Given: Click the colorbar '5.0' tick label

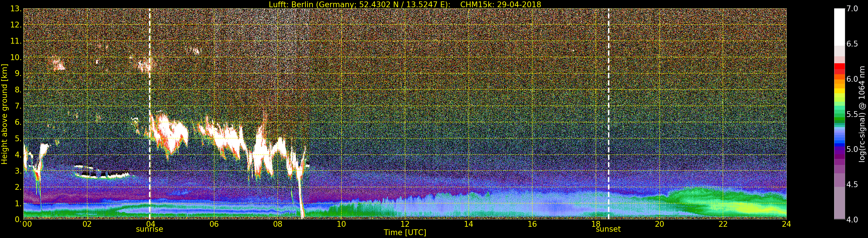Looking at the screenshot, I should [x=852, y=149].
